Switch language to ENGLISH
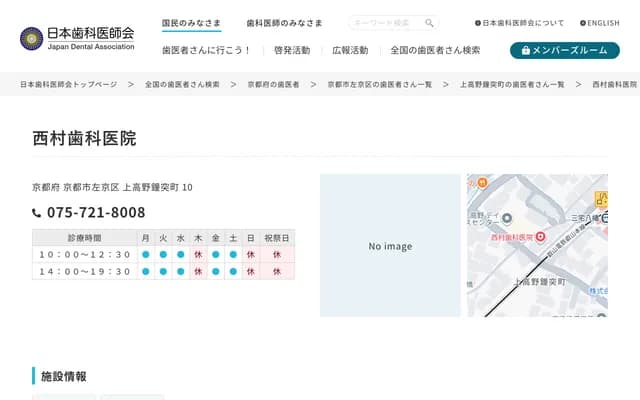 [599, 23]
